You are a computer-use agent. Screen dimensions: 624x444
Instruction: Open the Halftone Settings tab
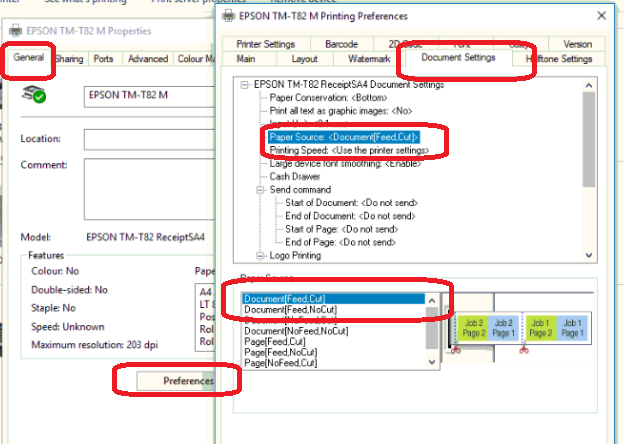pyautogui.click(x=559, y=59)
